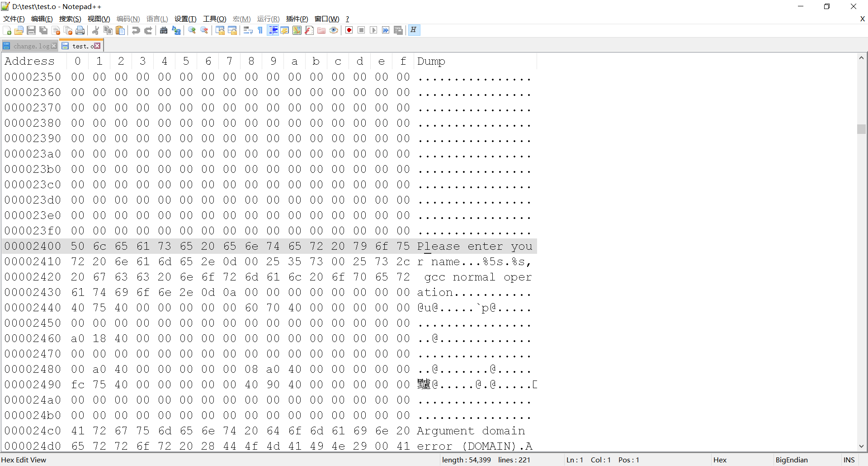
Task: Toggle show all characters
Action: click(260, 30)
